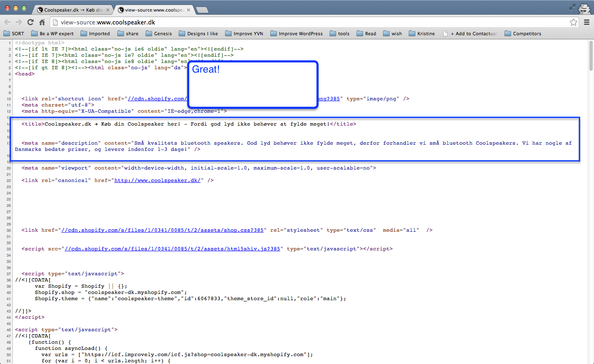Image resolution: width=594 pixels, height=364 pixels.
Task: Open the Genesis bookmarks folder
Action: coord(159,34)
